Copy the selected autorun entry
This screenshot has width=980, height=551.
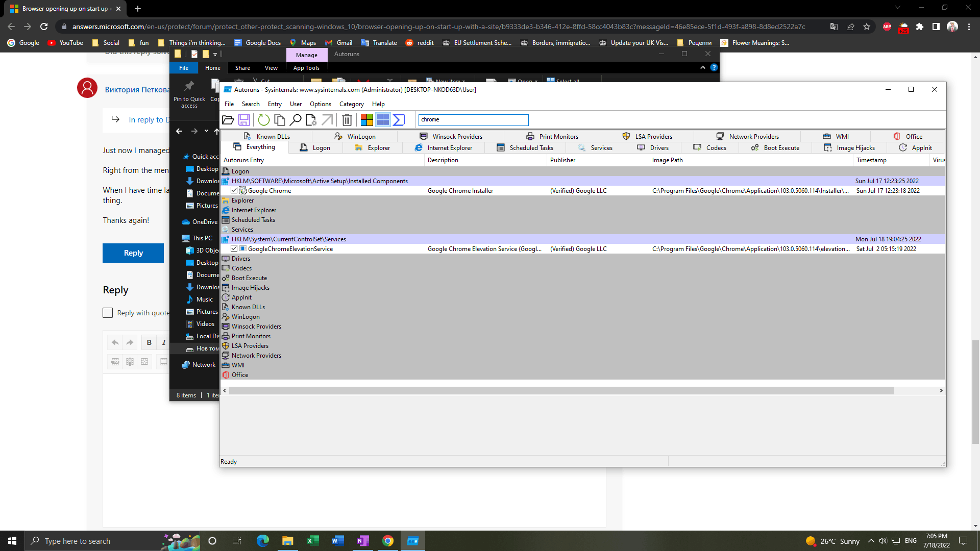280,120
